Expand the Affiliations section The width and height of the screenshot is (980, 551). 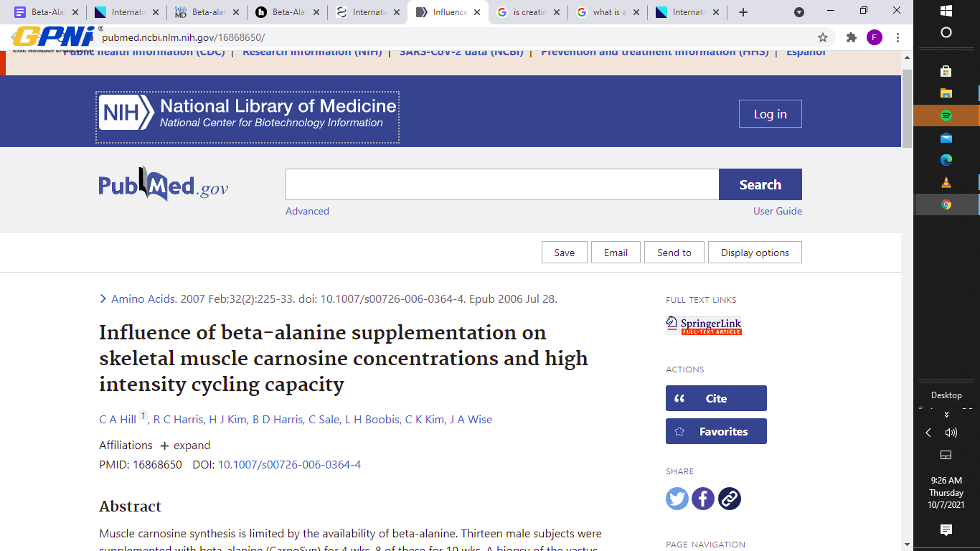(185, 446)
